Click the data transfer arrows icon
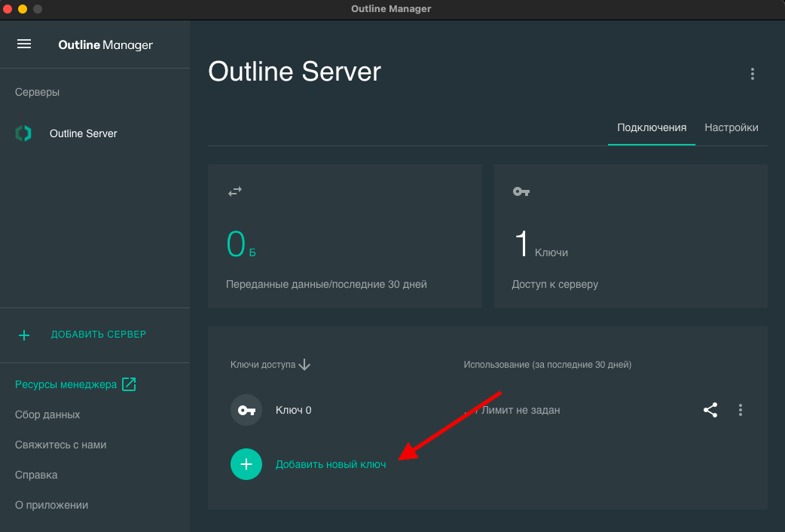This screenshot has height=532, width=785. [x=235, y=191]
